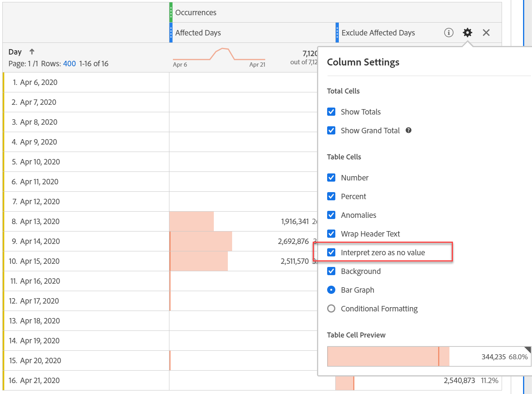This screenshot has height=394, width=532.
Task: Select the Apr 14, 2020 row
Action: point(40,241)
